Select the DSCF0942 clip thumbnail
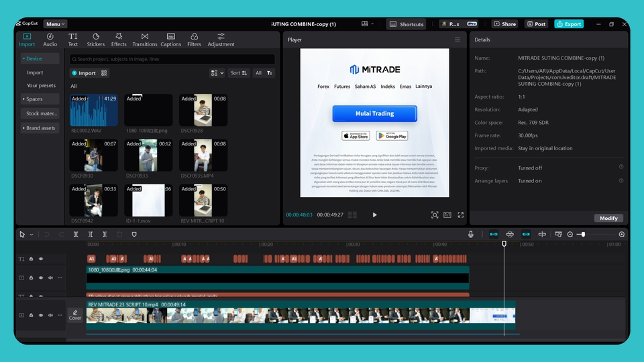Screen dimensions: 644x362 pos(94,200)
